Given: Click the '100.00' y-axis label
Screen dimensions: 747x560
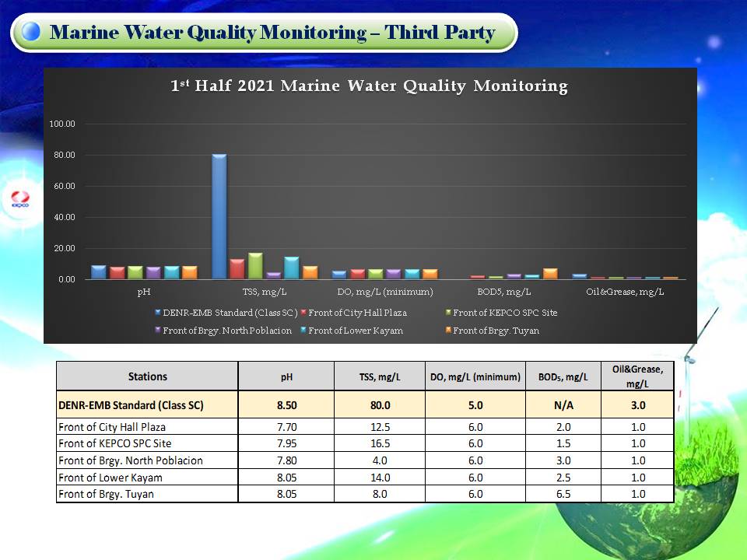Looking at the screenshot, I should (62, 124).
